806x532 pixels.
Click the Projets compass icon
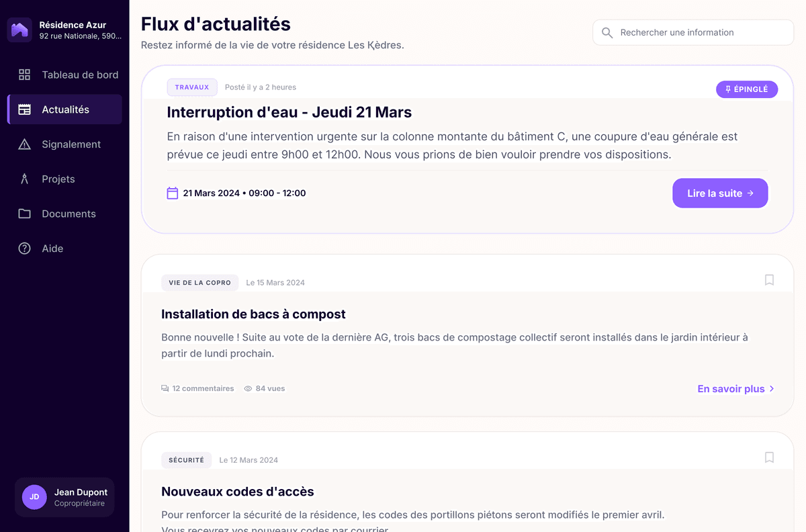pos(25,179)
